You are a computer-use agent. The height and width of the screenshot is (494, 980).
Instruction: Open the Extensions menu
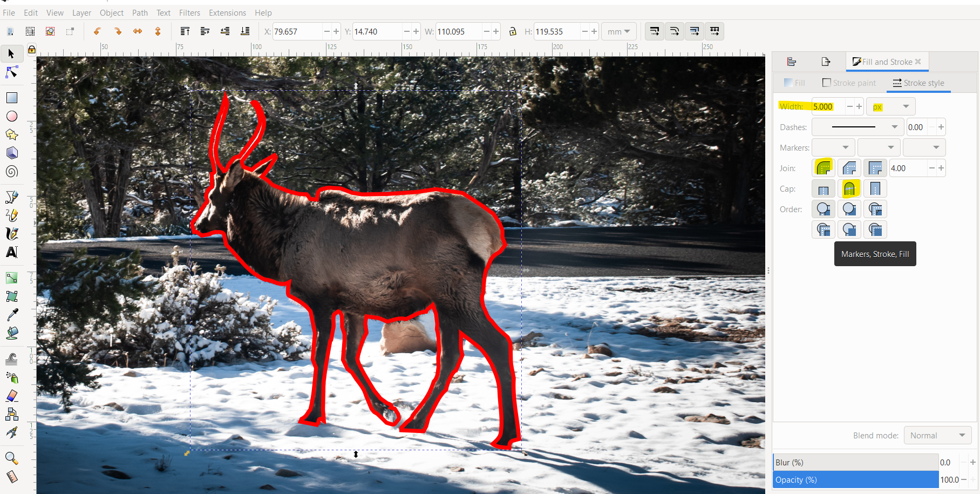(227, 12)
